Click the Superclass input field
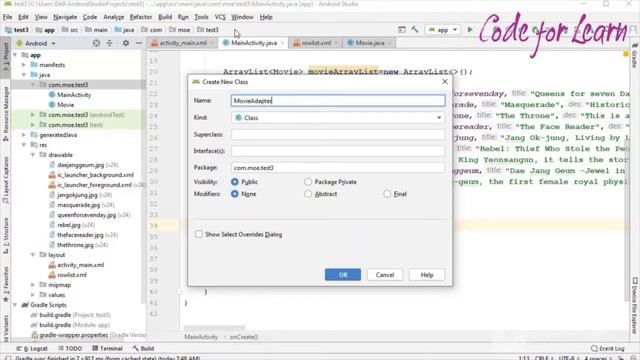Screen dimensions: 640x360 click(338, 134)
